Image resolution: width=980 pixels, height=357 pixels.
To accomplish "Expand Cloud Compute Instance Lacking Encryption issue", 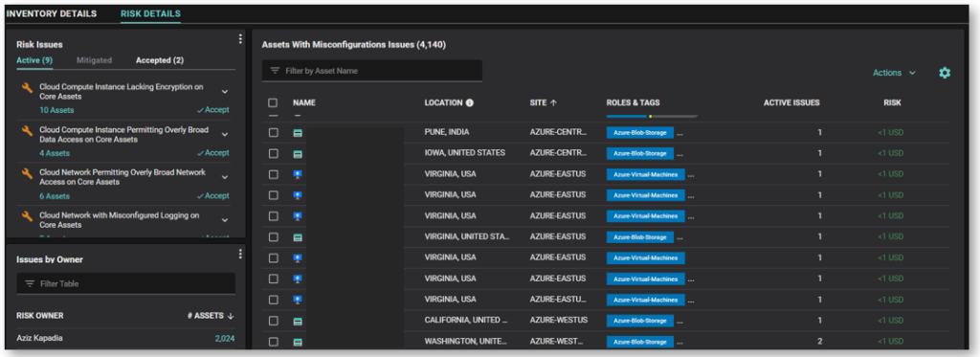I will point(225,92).
